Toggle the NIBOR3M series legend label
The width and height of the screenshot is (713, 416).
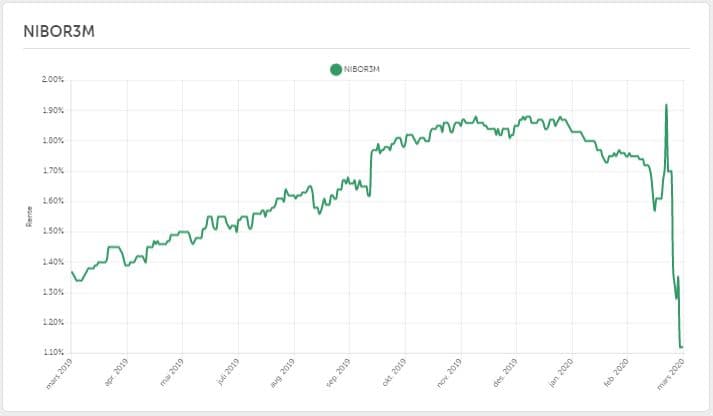click(x=362, y=69)
